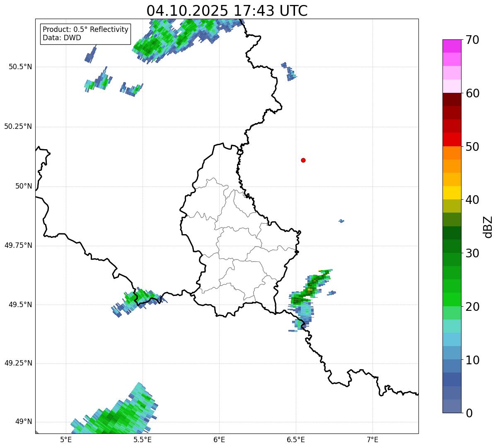Click the "Data: DWD" label
The height and width of the screenshot is (448, 498).
[62, 38]
